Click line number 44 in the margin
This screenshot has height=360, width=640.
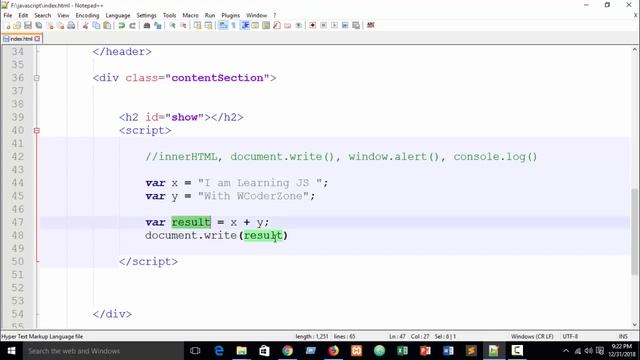click(18, 183)
